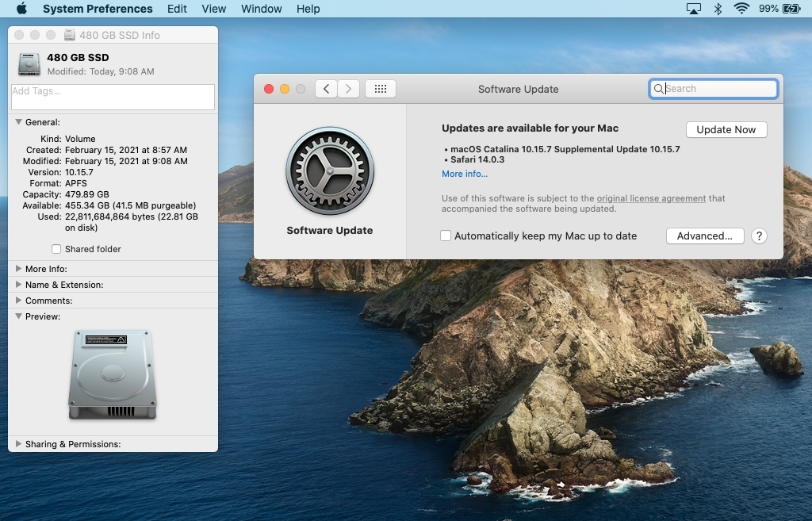
Task: Open the View menu
Action: point(214,9)
